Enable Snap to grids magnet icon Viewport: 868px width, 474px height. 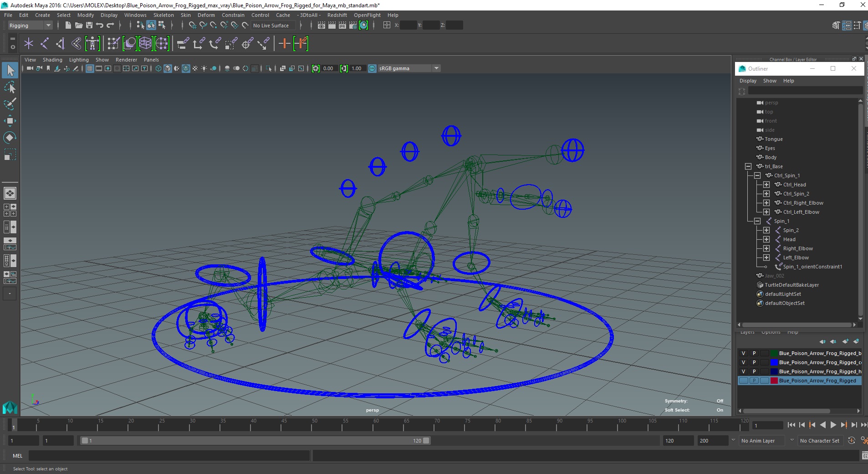click(193, 26)
